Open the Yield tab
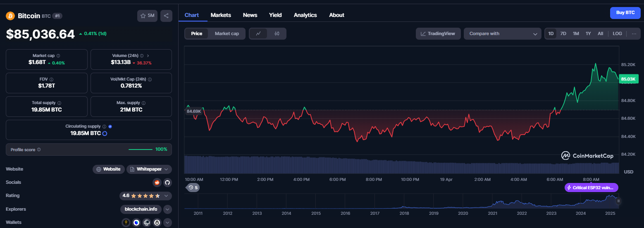644x228 pixels. pos(275,15)
